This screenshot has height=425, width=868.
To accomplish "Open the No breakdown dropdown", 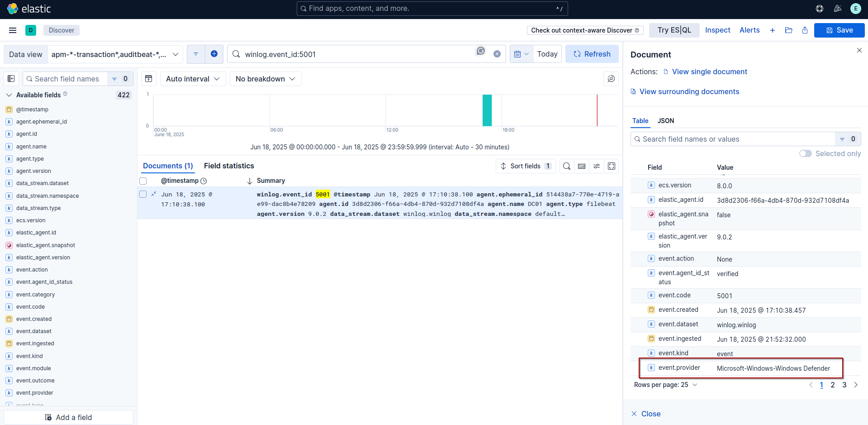I will point(266,79).
